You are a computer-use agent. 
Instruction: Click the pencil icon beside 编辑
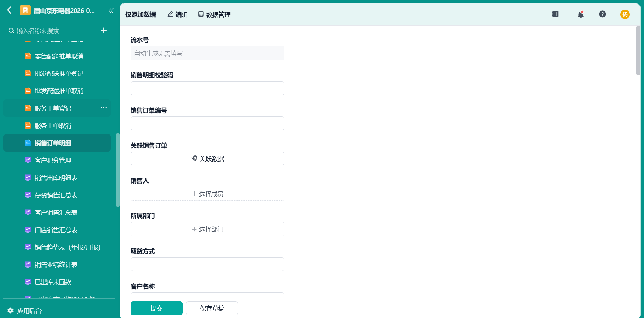[170, 14]
